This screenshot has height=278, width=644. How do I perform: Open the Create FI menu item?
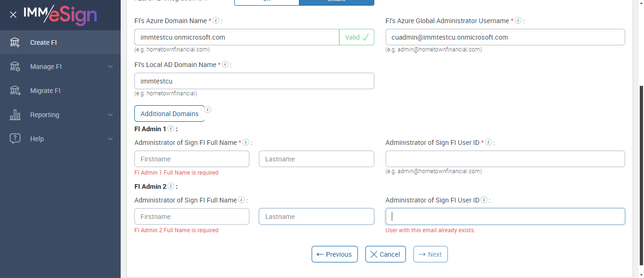click(43, 42)
